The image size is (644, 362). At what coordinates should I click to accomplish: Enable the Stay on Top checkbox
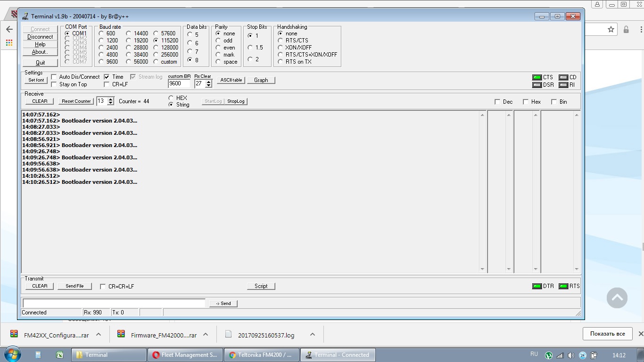point(54,84)
